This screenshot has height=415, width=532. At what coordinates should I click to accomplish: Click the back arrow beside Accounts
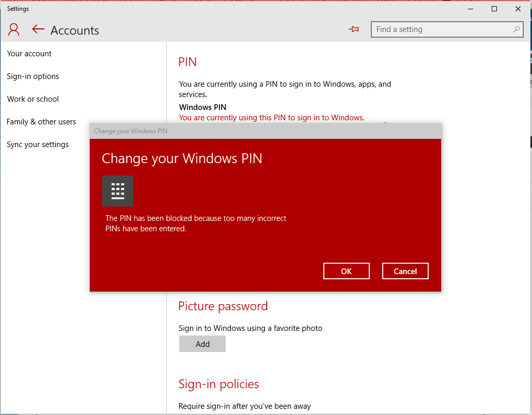point(38,29)
